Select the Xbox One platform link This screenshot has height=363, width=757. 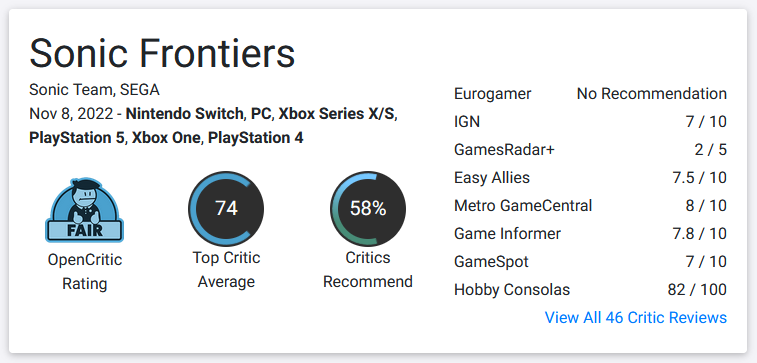pos(166,138)
